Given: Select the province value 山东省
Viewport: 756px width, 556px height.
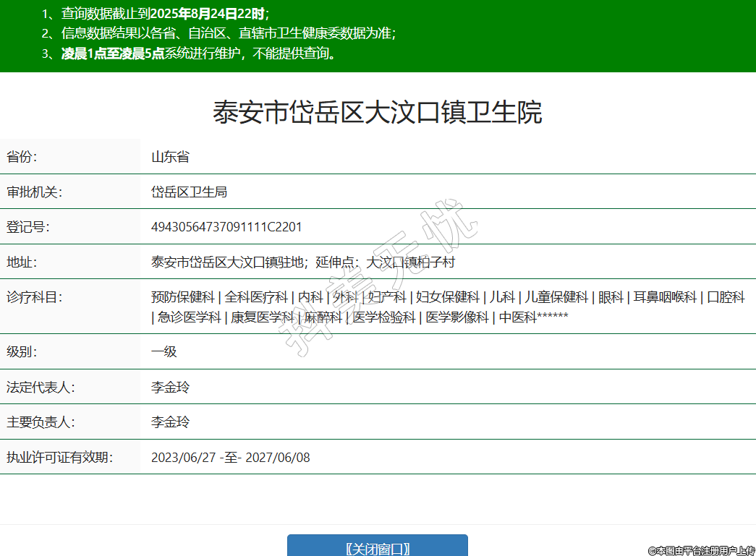Looking at the screenshot, I should 170,157.
